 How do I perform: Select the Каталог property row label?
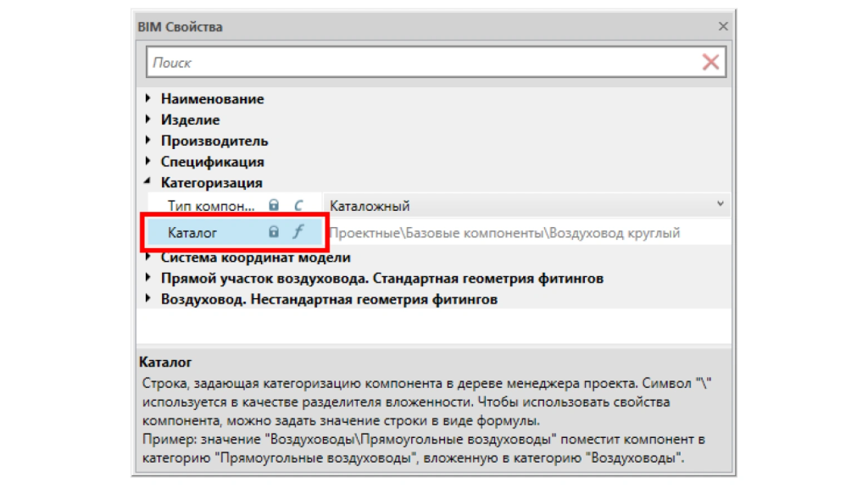click(x=192, y=232)
